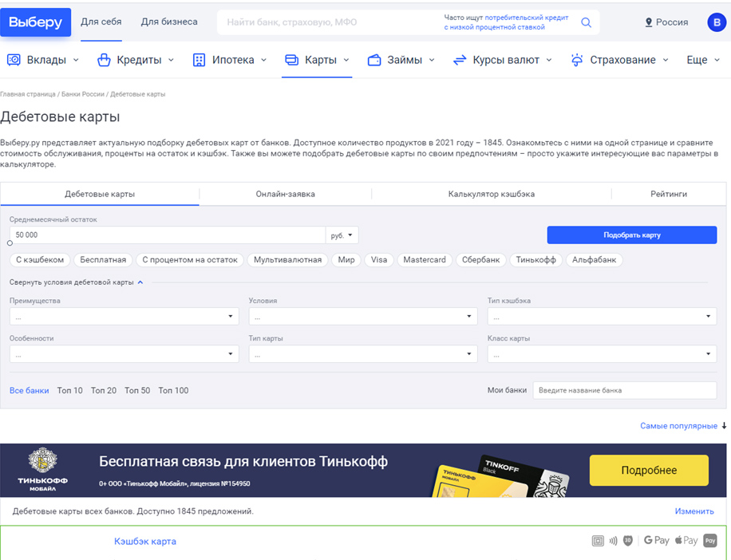Open the Преимущества dropdown
Screen dimensions: 731x560
124,317
